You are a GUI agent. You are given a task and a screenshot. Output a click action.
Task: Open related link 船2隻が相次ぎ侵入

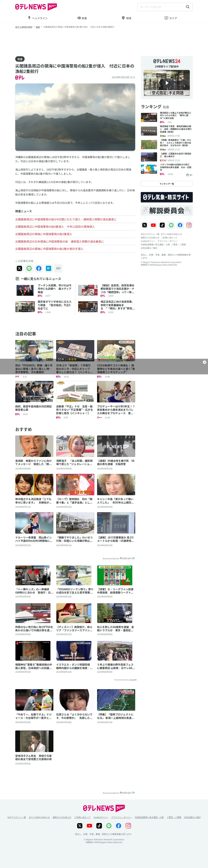[49, 249]
